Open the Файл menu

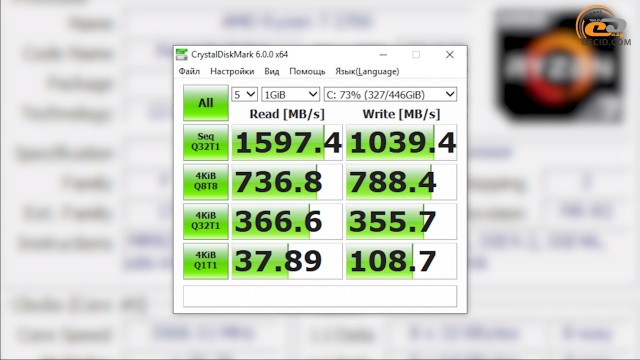pyautogui.click(x=189, y=71)
